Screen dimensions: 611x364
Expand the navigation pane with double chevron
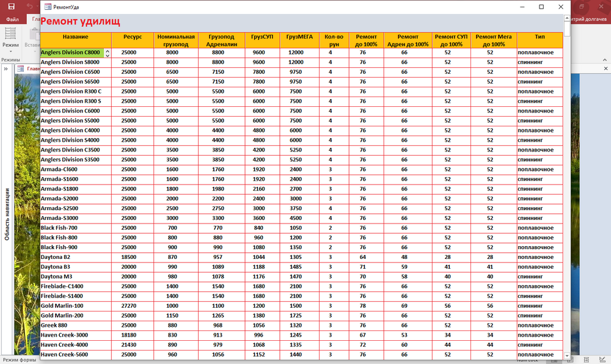coord(5,69)
